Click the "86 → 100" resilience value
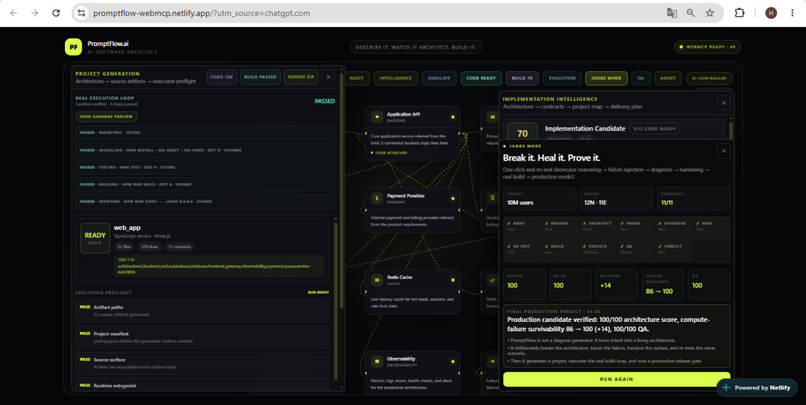Viewport: 806px width, 405px height. point(659,291)
